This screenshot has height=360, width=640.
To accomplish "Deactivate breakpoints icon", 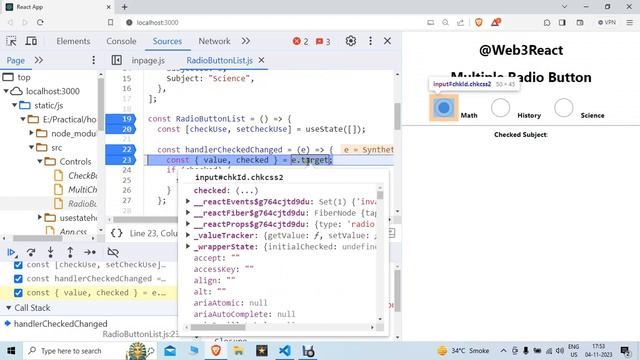I will click(113, 252).
